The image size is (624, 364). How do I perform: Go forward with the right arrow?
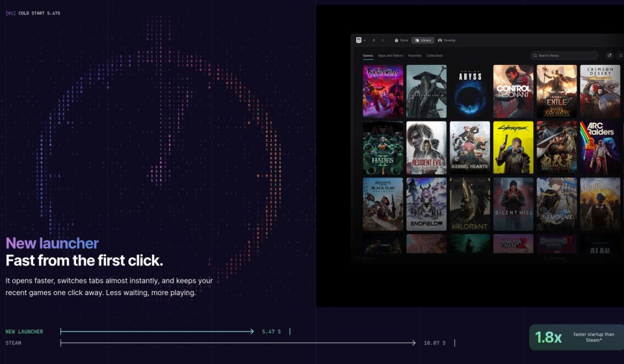click(383, 40)
